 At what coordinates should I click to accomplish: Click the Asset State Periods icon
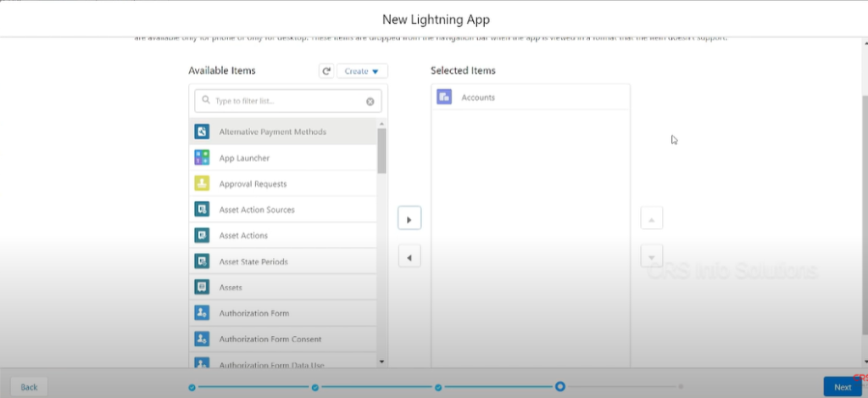click(x=202, y=261)
